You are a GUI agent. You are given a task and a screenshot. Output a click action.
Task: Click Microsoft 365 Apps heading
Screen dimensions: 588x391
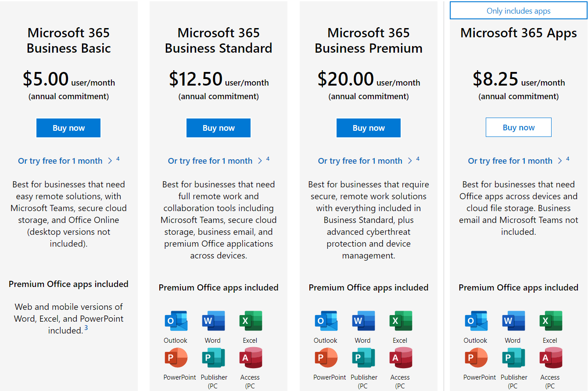[x=519, y=33]
